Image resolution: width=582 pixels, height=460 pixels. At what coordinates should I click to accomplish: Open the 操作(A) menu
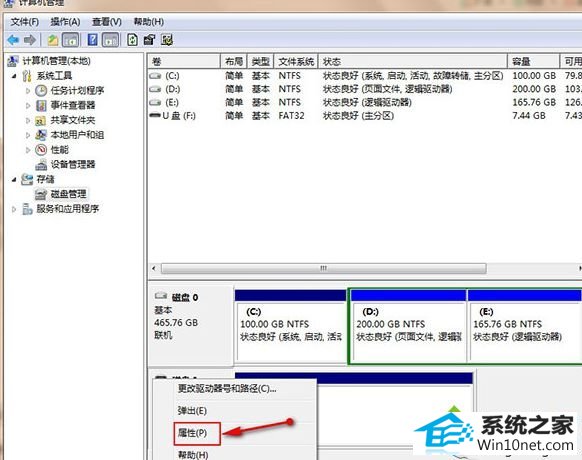tap(65, 22)
